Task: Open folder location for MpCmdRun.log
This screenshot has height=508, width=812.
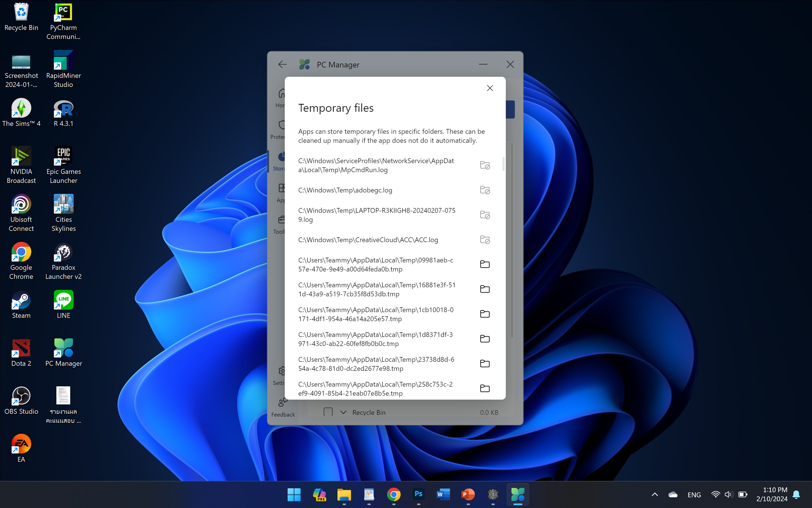Action: (485, 165)
